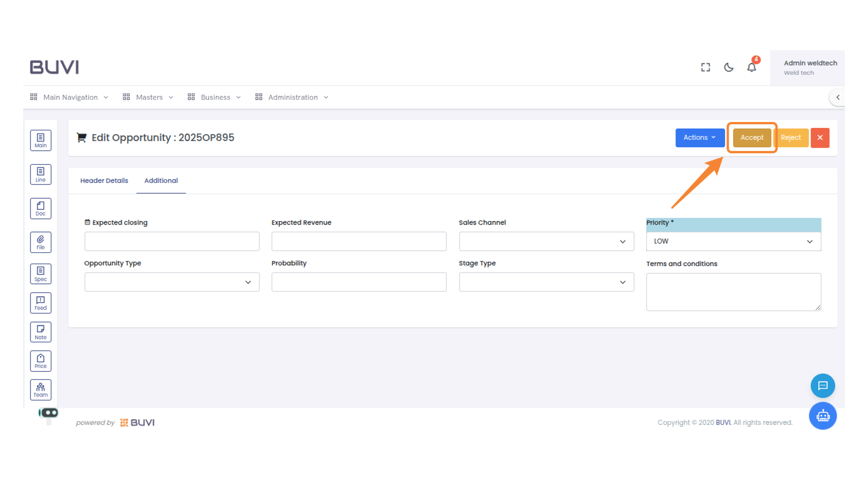The image size is (868, 488).
Task: Expand the Opportunity Type dropdown
Action: tap(172, 282)
